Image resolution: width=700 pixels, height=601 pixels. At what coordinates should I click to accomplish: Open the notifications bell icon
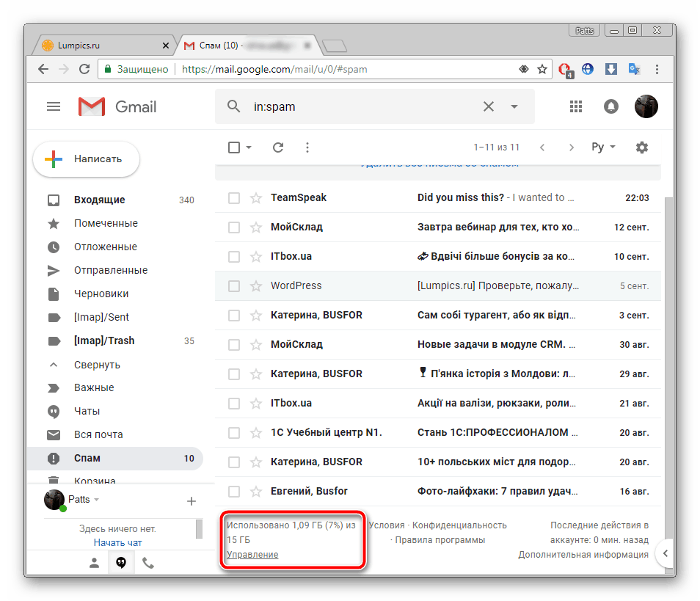[611, 106]
